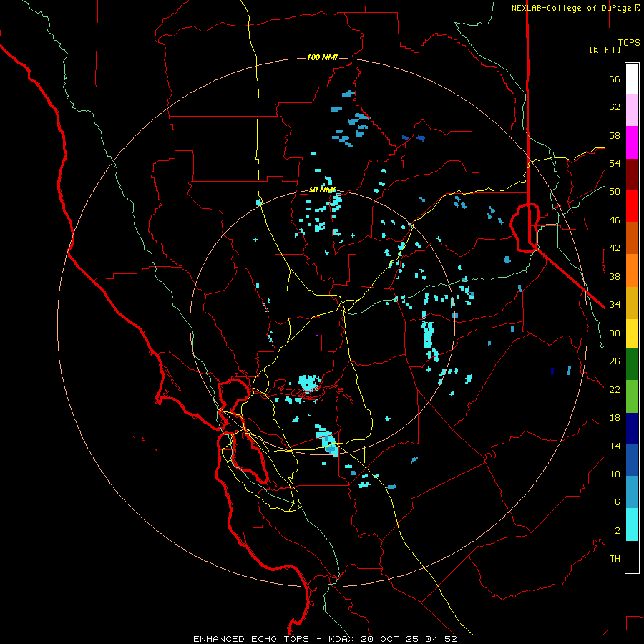Click the "42" legend label
The width and height of the screenshot is (644, 644).
[x=615, y=248]
